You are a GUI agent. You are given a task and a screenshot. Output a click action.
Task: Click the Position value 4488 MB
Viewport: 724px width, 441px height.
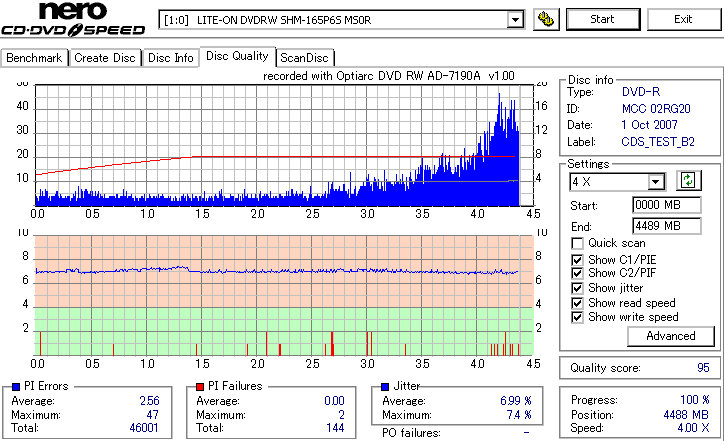pos(686,415)
